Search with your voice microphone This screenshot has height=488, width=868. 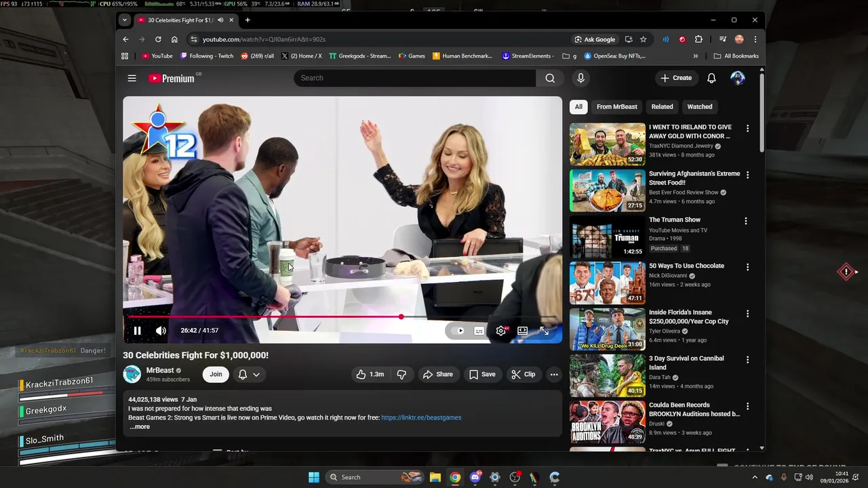click(580, 78)
